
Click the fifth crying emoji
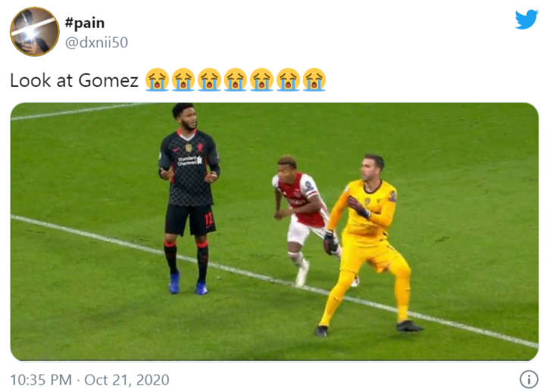(x=261, y=79)
